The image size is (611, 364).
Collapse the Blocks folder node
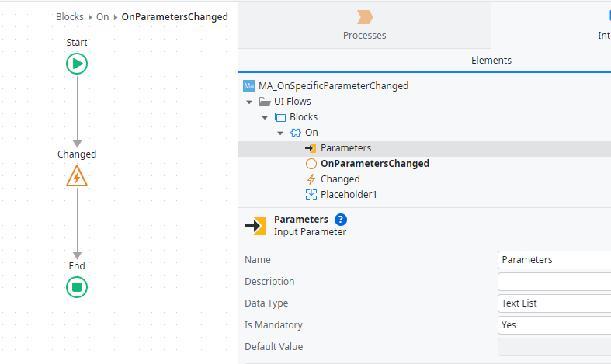tap(265, 117)
